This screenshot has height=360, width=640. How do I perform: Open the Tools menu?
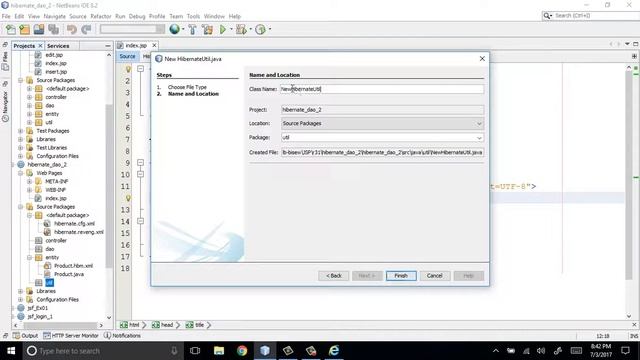point(193,16)
